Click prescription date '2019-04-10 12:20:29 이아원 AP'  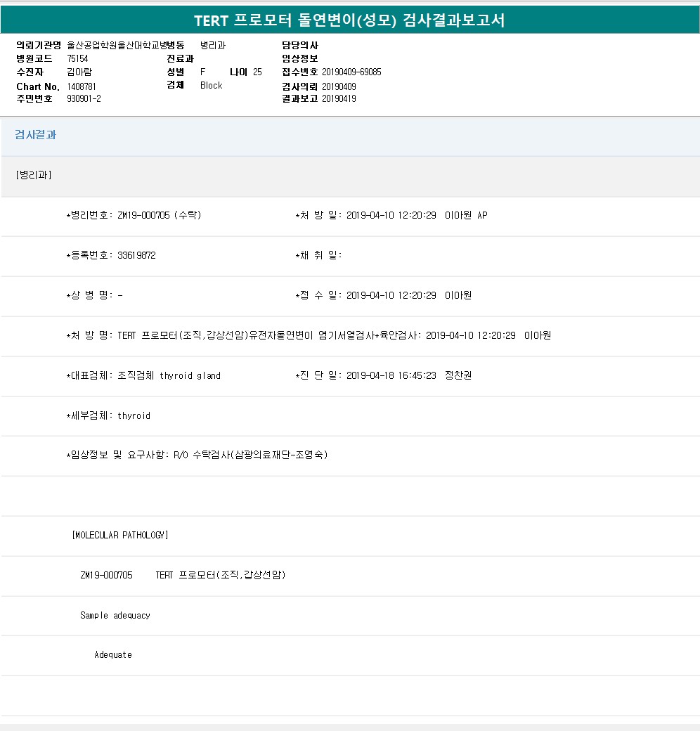click(417, 215)
